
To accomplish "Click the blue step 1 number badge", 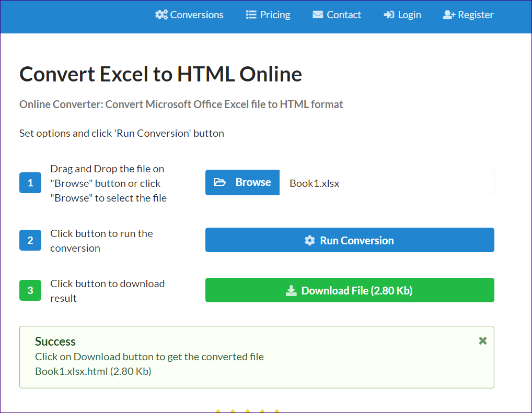I will click(30, 183).
